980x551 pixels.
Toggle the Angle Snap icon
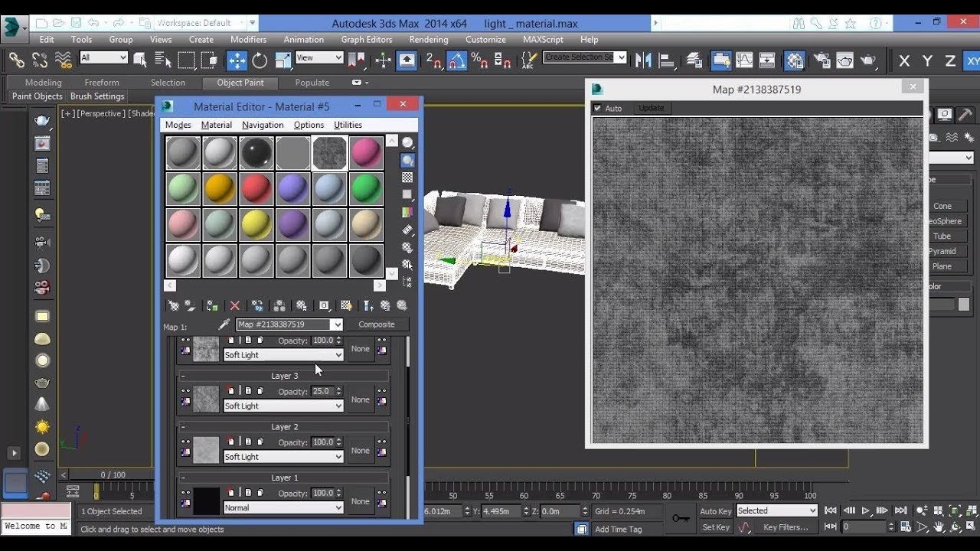click(457, 60)
